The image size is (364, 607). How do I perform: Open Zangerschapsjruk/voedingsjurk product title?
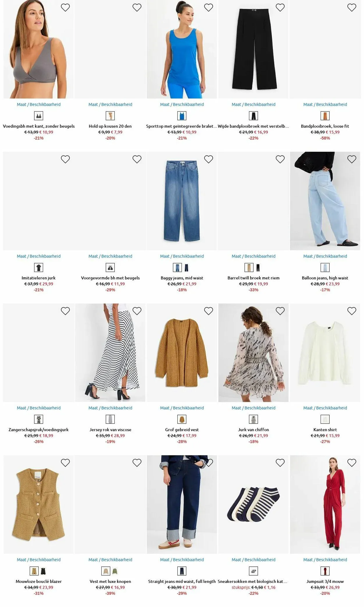pos(39,430)
